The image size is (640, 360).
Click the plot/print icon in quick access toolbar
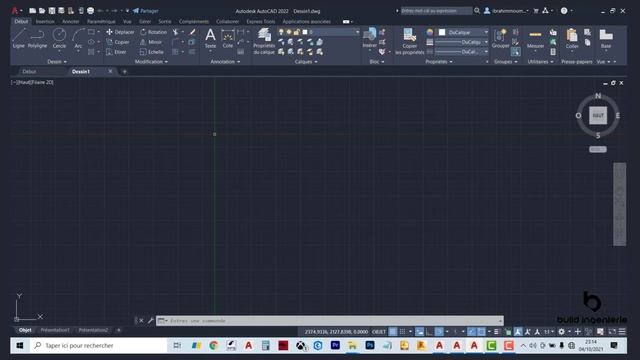pos(90,11)
